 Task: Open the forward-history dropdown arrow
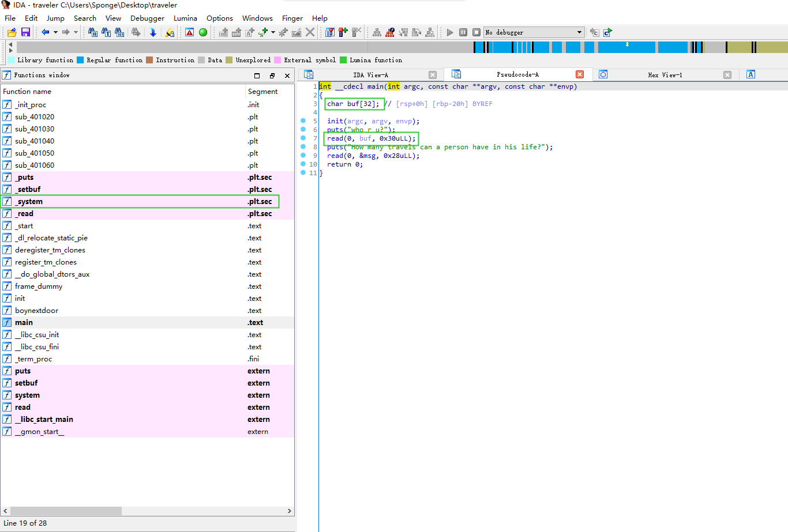[76, 32]
